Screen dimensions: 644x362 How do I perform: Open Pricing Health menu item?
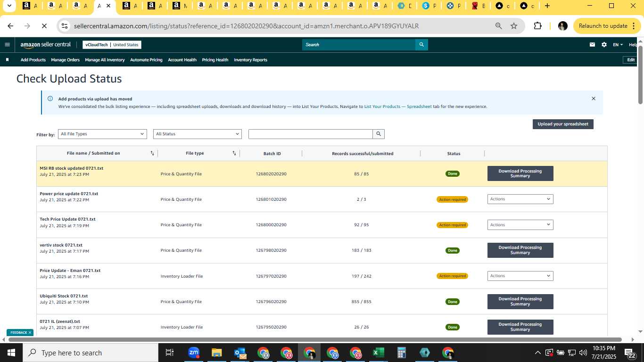[x=215, y=60]
